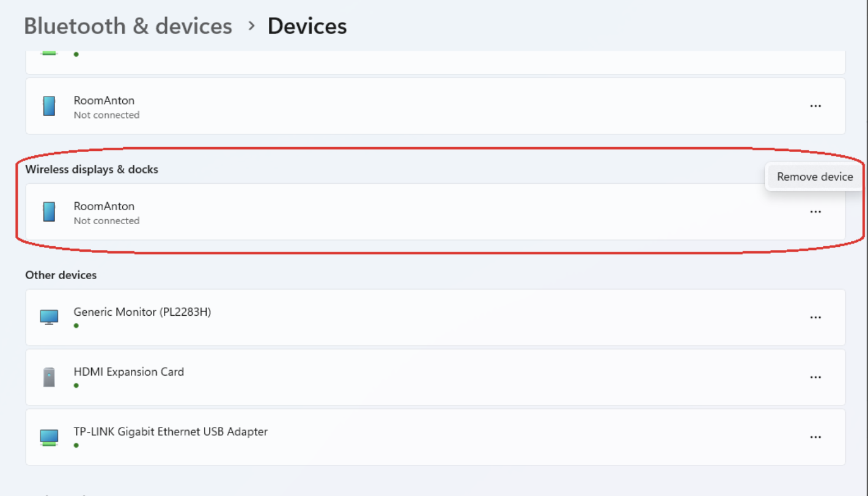Select RoomAnton name in Wireless displays & docks
This screenshot has width=868, height=496.
click(x=104, y=206)
